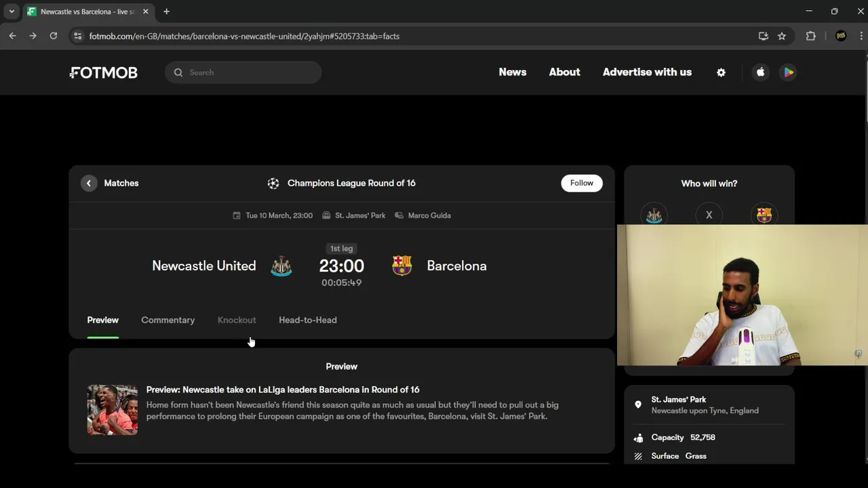Click the stadium icon beside St. James' Park
868x488 pixels.
pos(326,216)
